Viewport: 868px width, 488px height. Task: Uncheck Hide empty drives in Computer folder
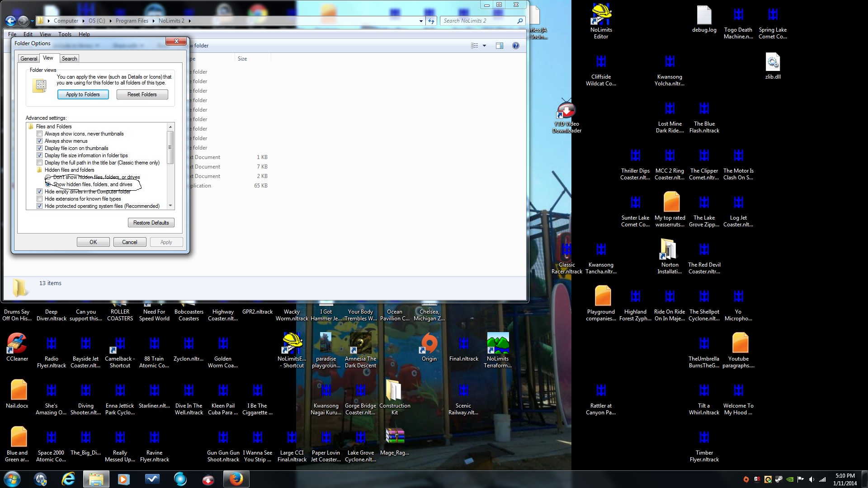point(39,192)
